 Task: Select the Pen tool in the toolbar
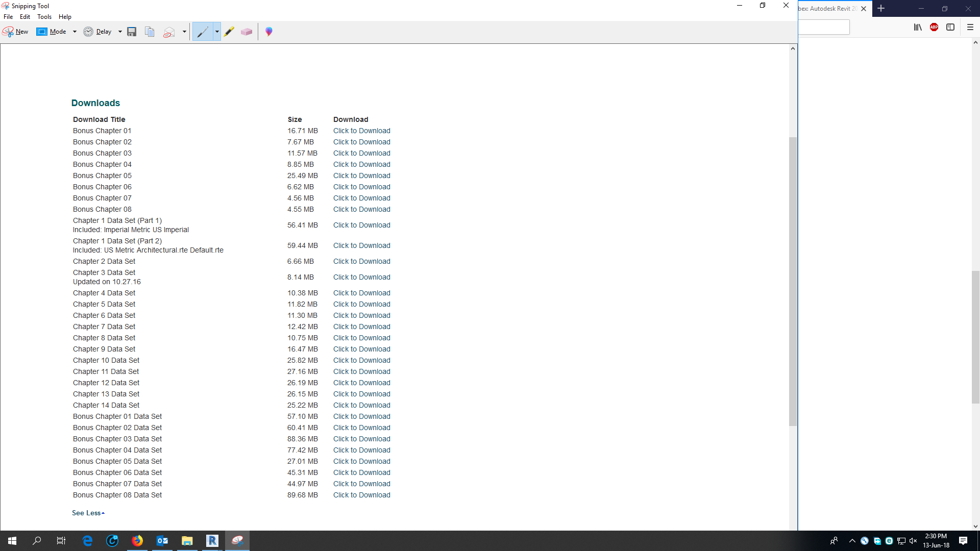(x=203, y=32)
